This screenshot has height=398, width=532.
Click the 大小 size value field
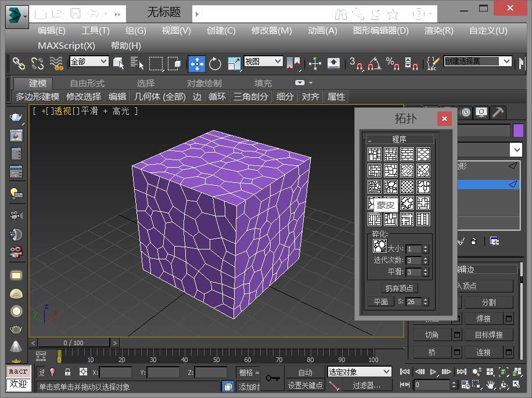tap(414, 249)
